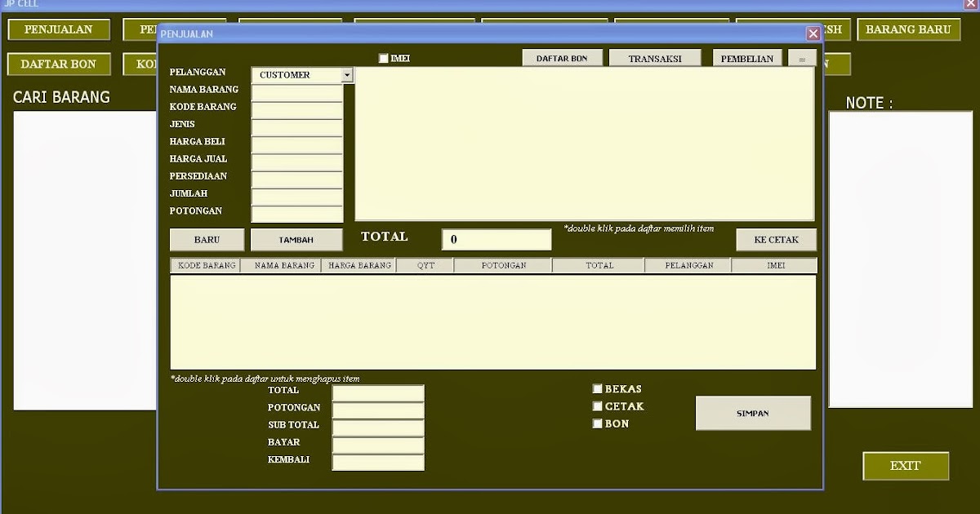Check the CETAK option
The height and width of the screenshot is (514, 980).
(598, 405)
